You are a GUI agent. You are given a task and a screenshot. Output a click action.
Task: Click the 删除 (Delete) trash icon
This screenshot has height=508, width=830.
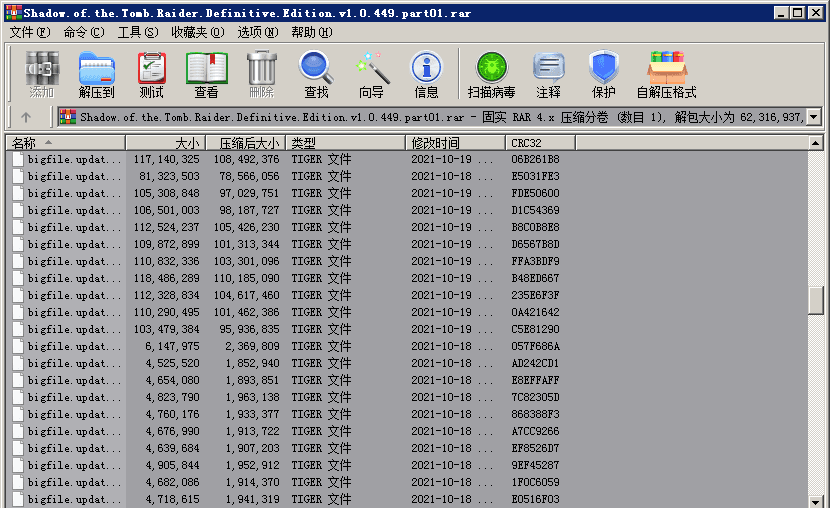261,74
